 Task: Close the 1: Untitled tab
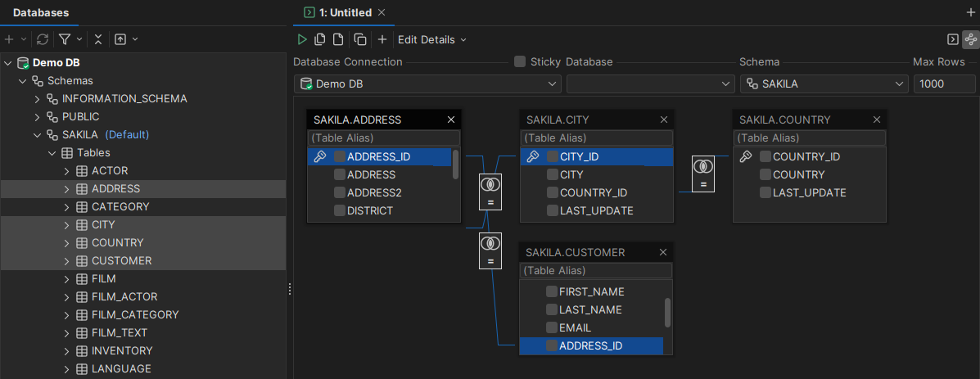[382, 12]
